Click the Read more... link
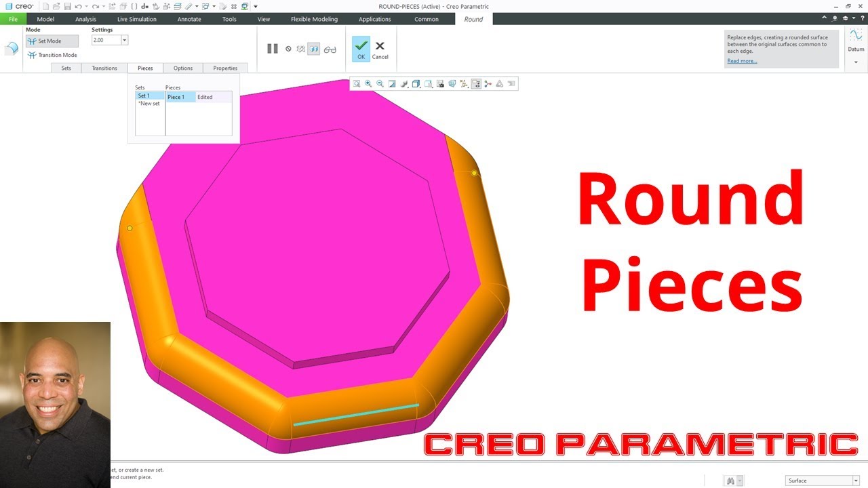 [742, 61]
